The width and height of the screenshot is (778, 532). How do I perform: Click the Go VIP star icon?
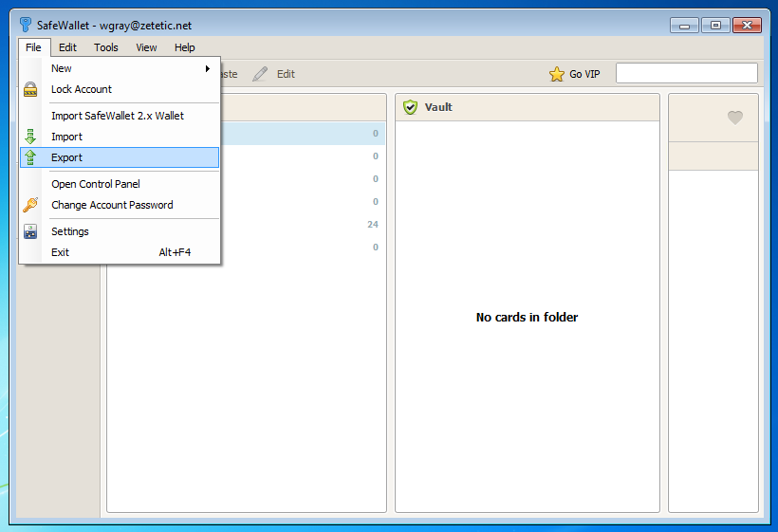click(x=557, y=74)
